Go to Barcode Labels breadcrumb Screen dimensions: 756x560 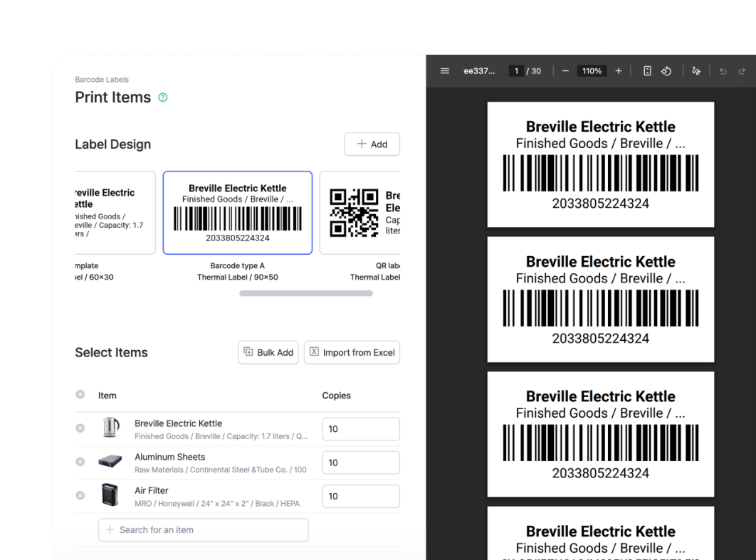point(102,80)
